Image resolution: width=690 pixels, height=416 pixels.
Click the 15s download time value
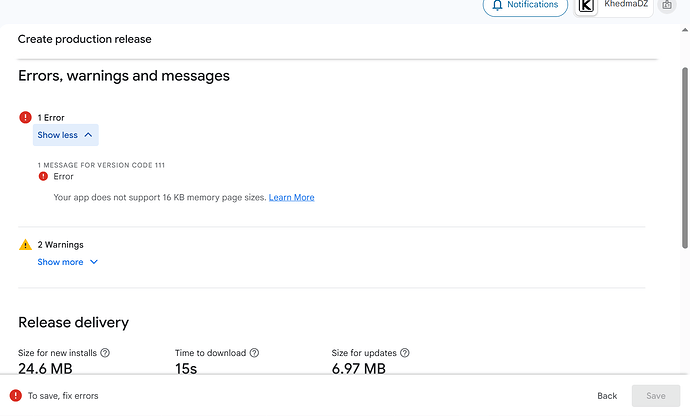click(x=186, y=368)
